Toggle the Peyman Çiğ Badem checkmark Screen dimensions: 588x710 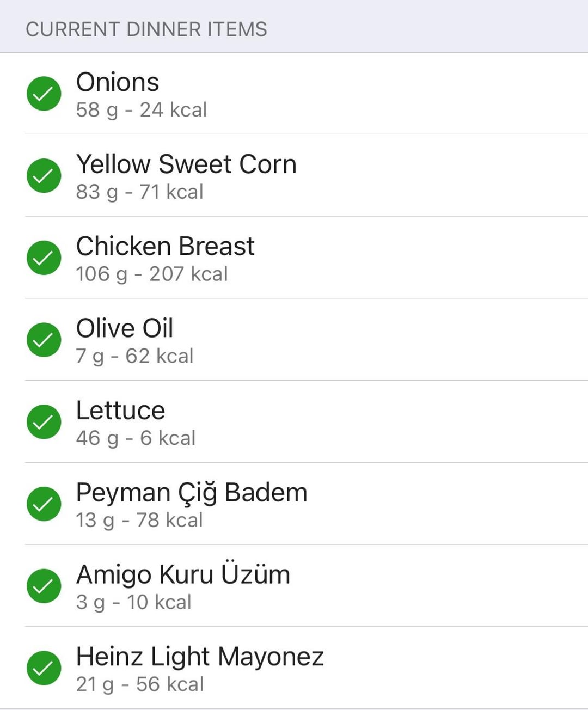44,504
